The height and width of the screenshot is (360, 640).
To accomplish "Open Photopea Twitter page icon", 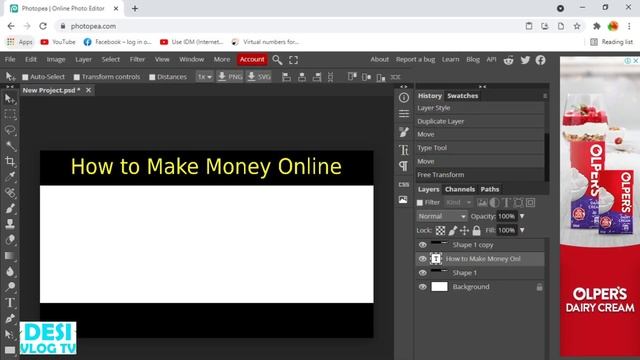I will [525, 60].
